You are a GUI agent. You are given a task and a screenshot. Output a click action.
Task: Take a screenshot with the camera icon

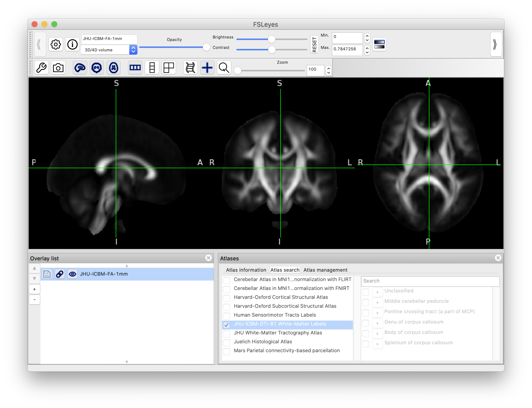58,68
